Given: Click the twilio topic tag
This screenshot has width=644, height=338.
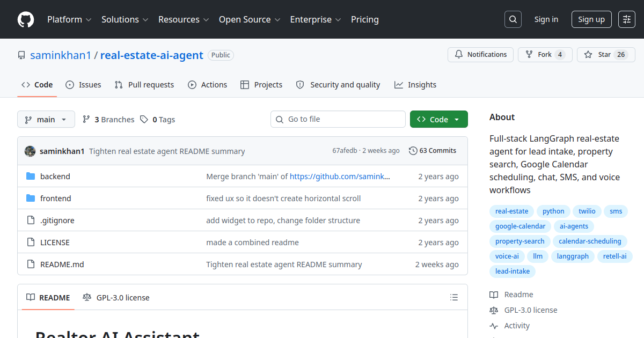Looking at the screenshot, I should (587, 211).
